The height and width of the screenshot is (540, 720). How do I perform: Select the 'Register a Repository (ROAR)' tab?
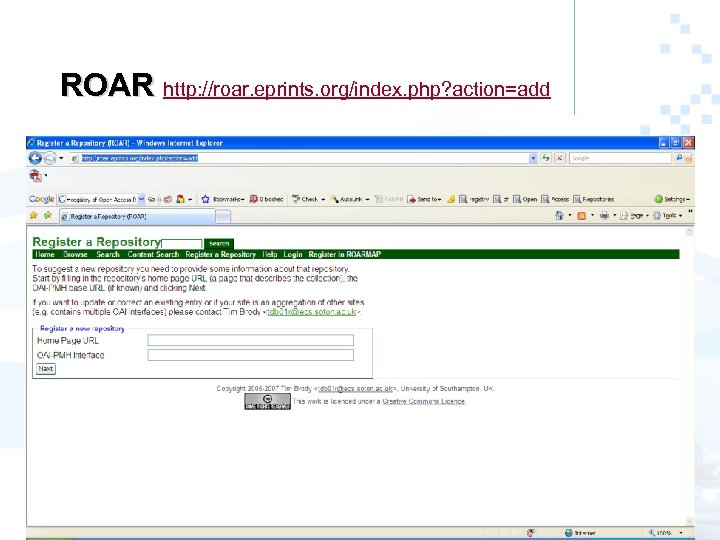click(x=137, y=216)
